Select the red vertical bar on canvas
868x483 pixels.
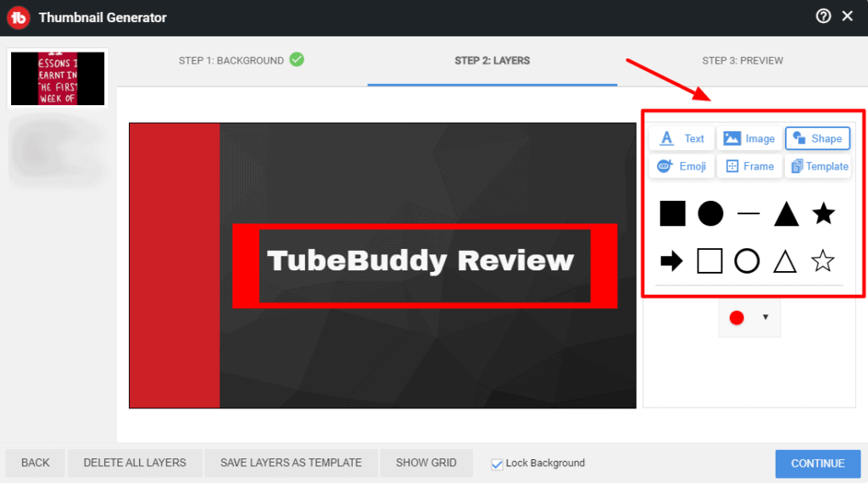(175, 265)
